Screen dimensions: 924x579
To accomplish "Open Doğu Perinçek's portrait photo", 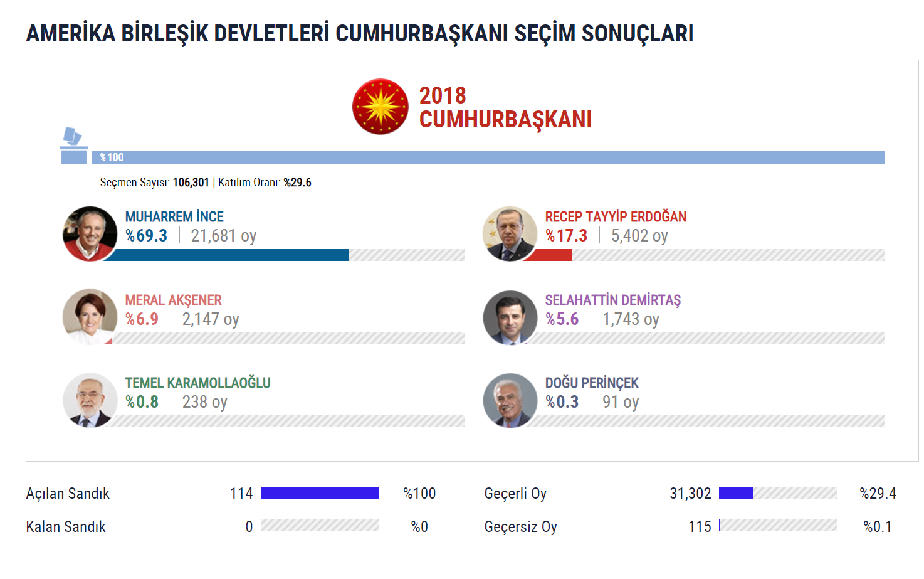I will pyautogui.click(x=510, y=400).
